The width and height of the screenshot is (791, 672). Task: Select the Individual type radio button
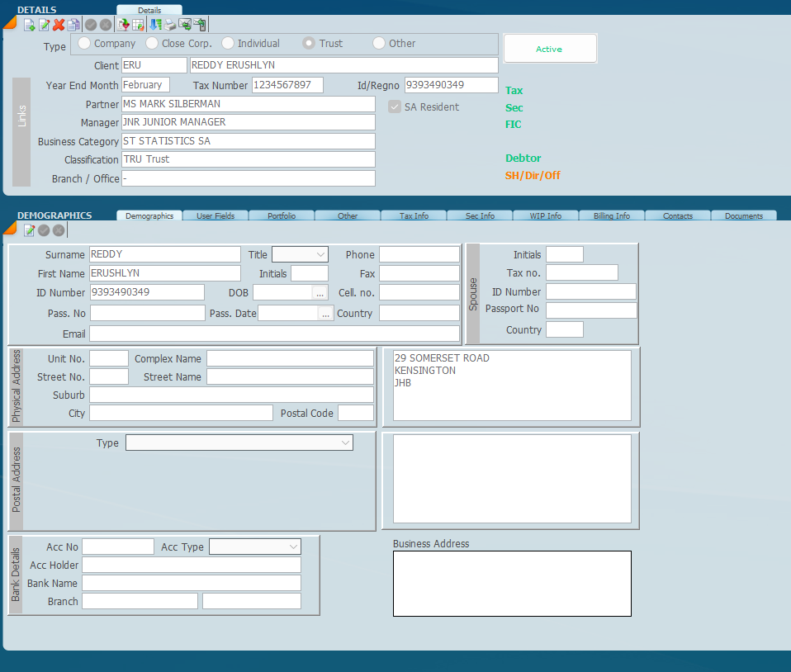(x=228, y=43)
